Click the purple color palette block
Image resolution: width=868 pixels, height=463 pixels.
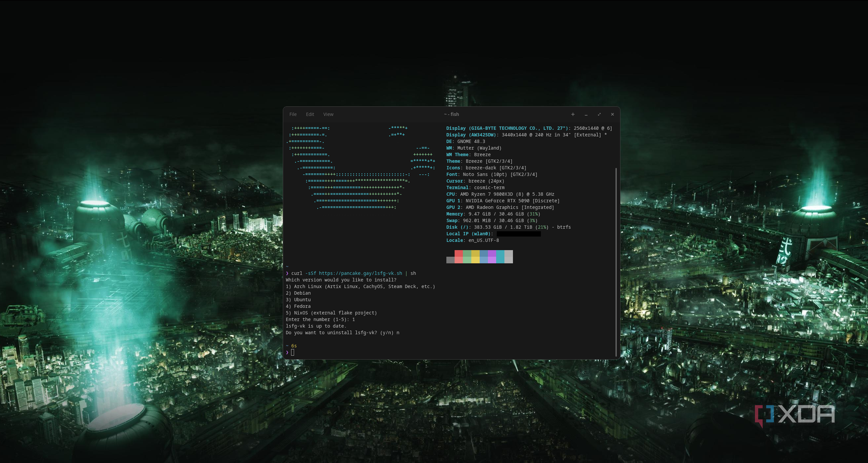tap(492, 256)
